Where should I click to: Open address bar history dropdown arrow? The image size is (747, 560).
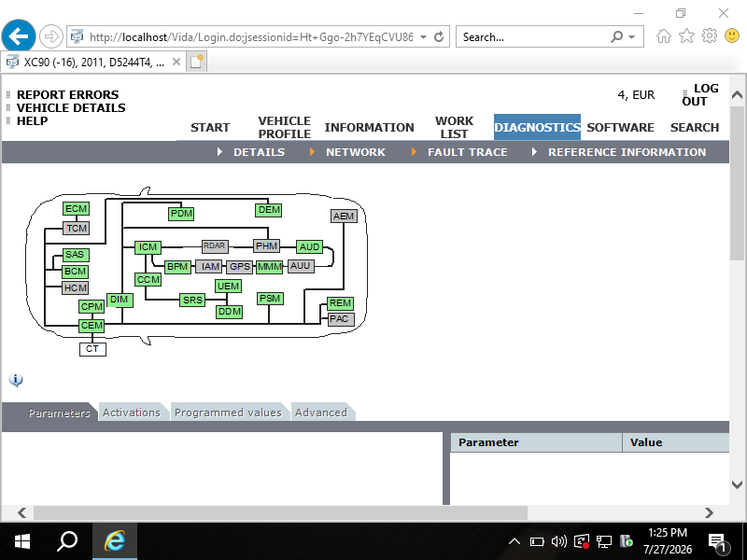pos(423,36)
